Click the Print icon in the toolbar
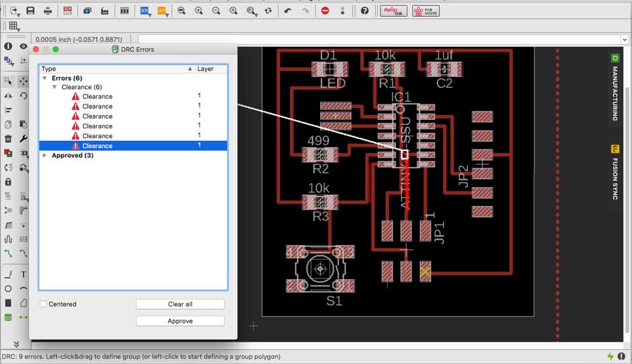This screenshot has height=364, width=632. tap(48, 11)
